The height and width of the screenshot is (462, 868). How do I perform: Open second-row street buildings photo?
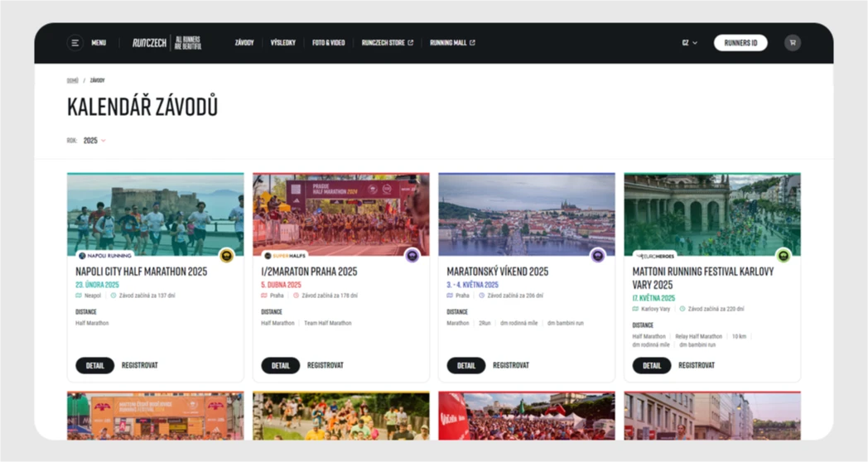click(x=712, y=416)
